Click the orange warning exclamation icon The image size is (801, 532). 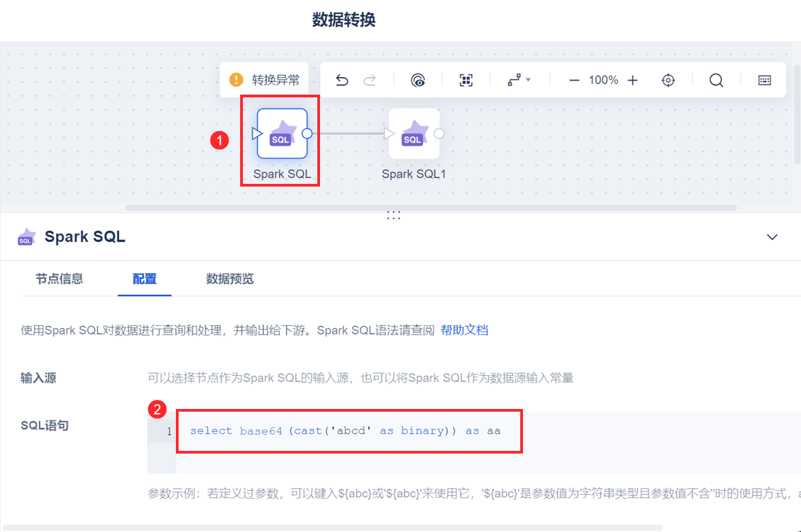pyautogui.click(x=236, y=80)
